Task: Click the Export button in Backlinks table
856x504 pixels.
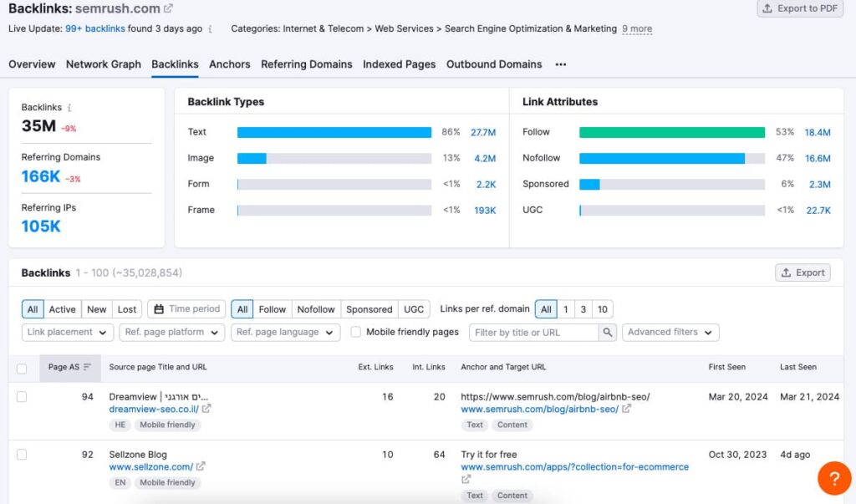Action: point(803,272)
